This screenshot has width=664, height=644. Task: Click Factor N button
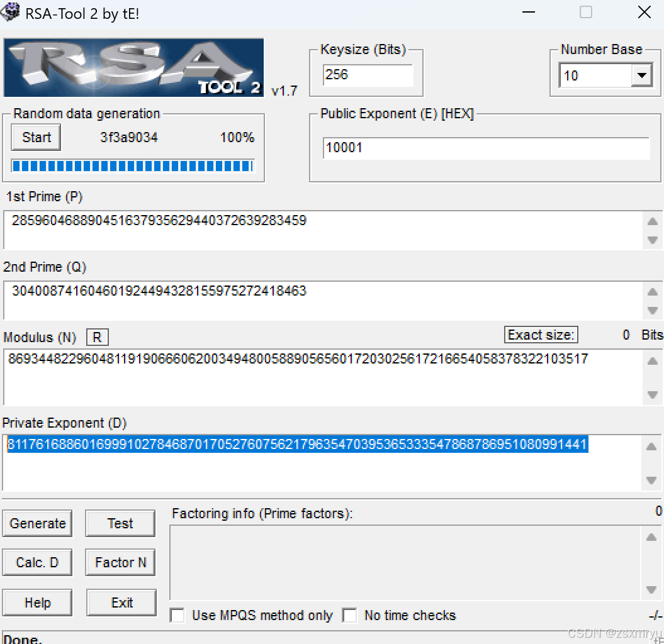pyautogui.click(x=120, y=562)
